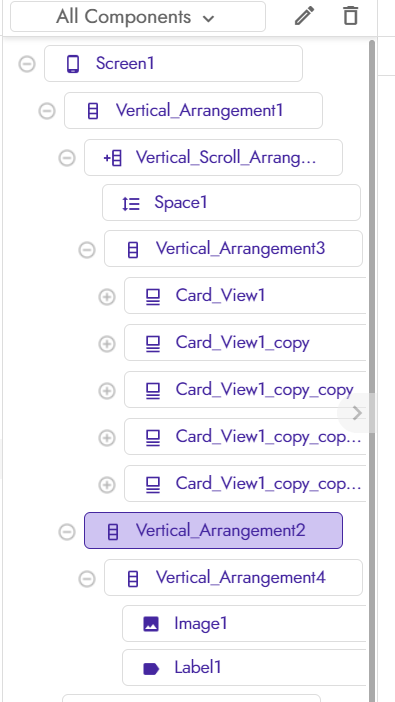The image size is (395, 702).
Task: Click the trash delete icon
Action: pos(350,16)
